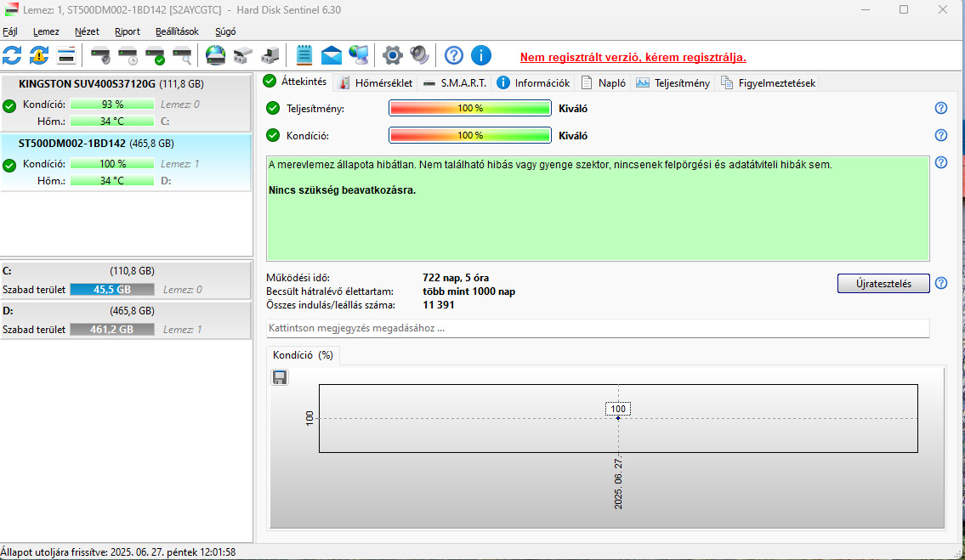Click the drive and computer tower icon
This screenshot has height=560, width=965.
coord(270,56)
